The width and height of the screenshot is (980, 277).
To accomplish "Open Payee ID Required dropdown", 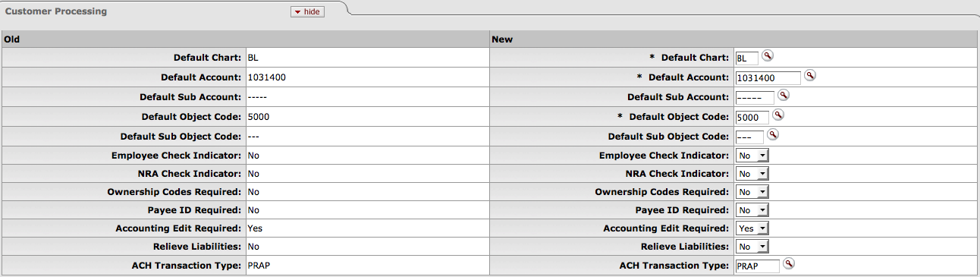I will click(x=752, y=210).
